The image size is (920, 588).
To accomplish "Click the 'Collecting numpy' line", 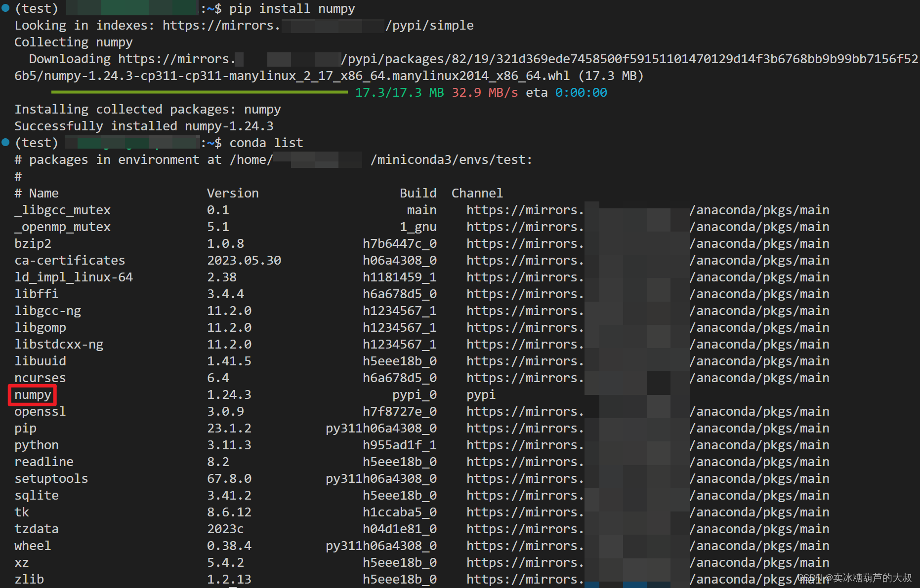I will [x=74, y=42].
